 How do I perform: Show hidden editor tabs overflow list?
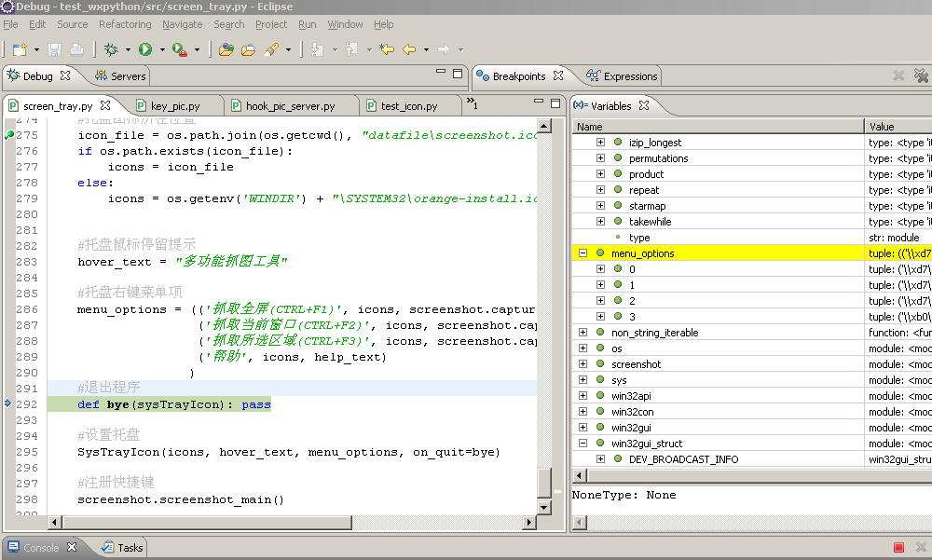(472, 104)
